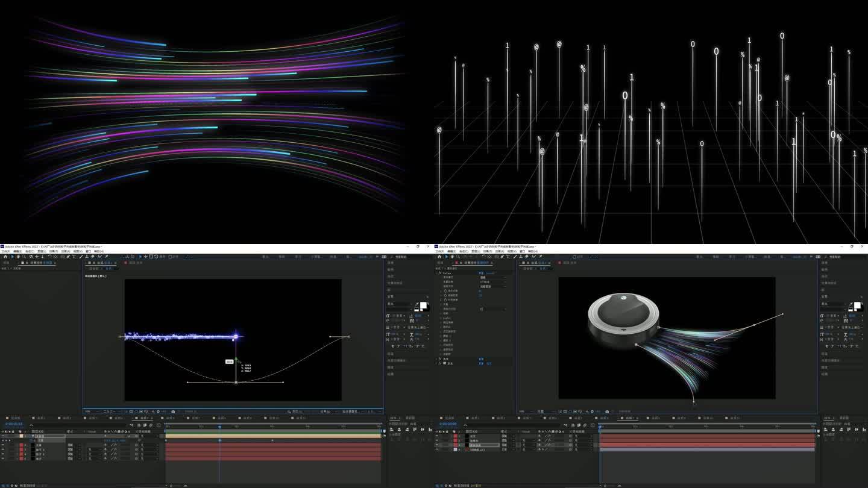Open 效果和预设 panel in left window

click(x=395, y=283)
